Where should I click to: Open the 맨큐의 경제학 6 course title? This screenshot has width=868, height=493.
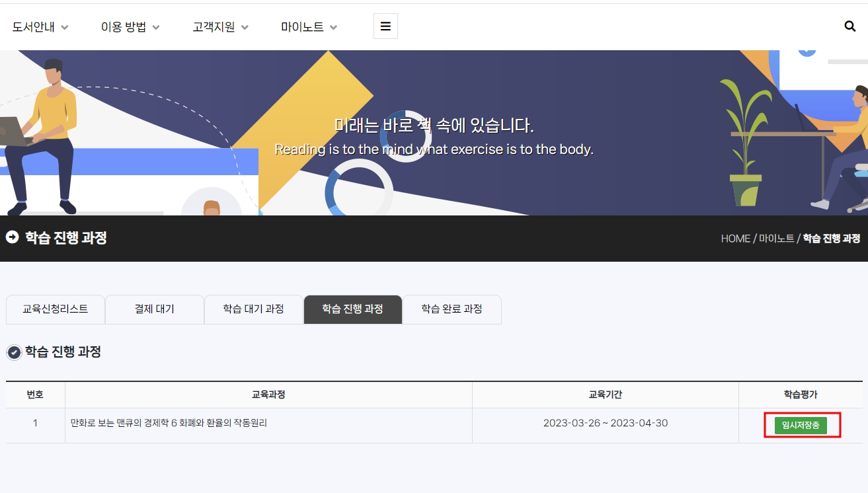click(169, 423)
